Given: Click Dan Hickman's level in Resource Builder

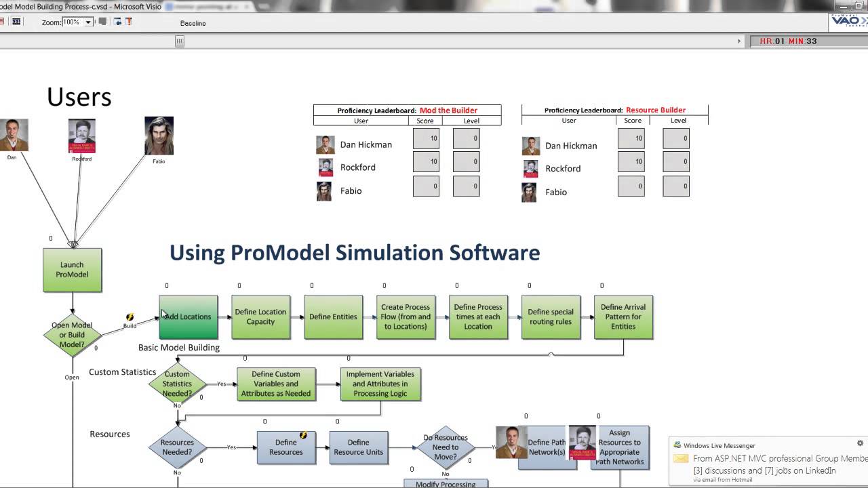Looking at the screenshot, I should 676,138.
